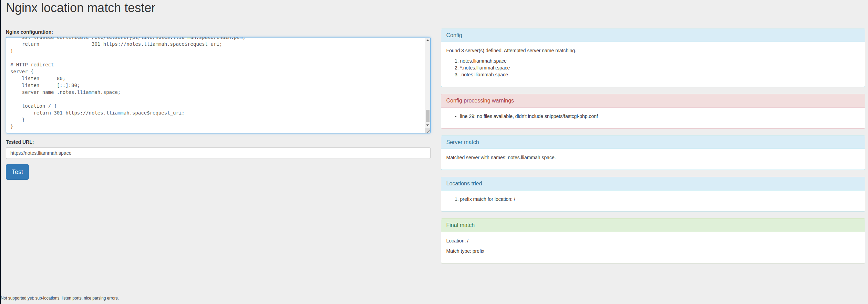The height and width of the screenshot is (304, 868).
Task: Click the '# HTTP redirect' comment line
Action: (32, 65)
